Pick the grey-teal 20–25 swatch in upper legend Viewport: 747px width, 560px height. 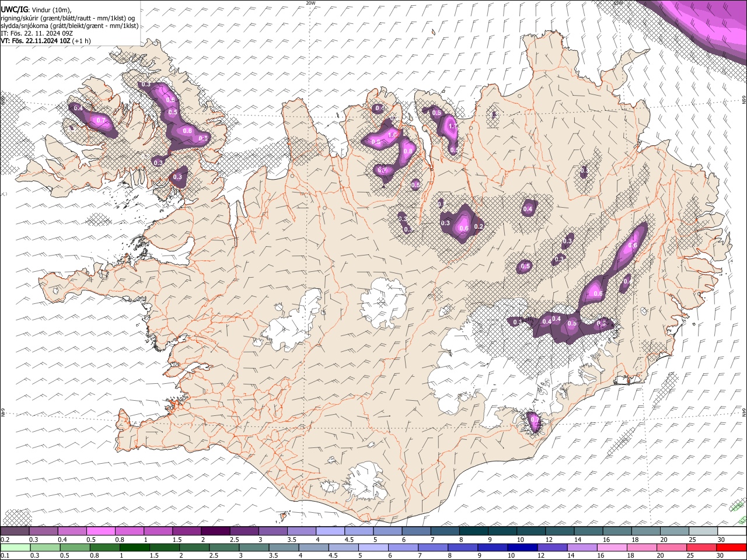tap(674, 531)
